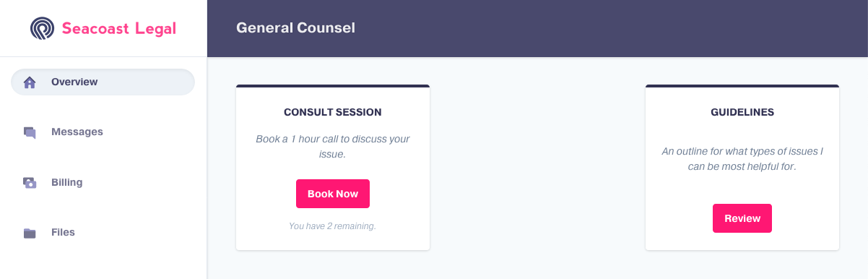Click the 'You have 2 remaining' note
The height and width of the screenshot is (279, 868).
(x=333, y=226)
